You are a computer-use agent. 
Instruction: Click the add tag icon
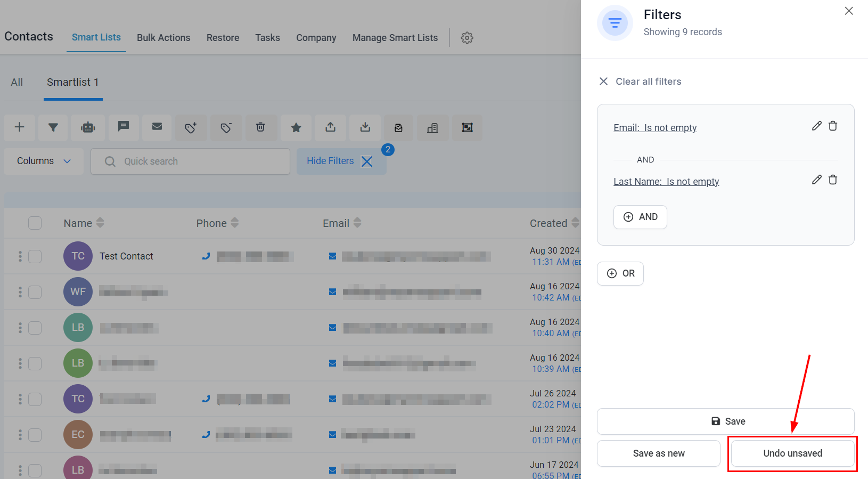point(191,127)
